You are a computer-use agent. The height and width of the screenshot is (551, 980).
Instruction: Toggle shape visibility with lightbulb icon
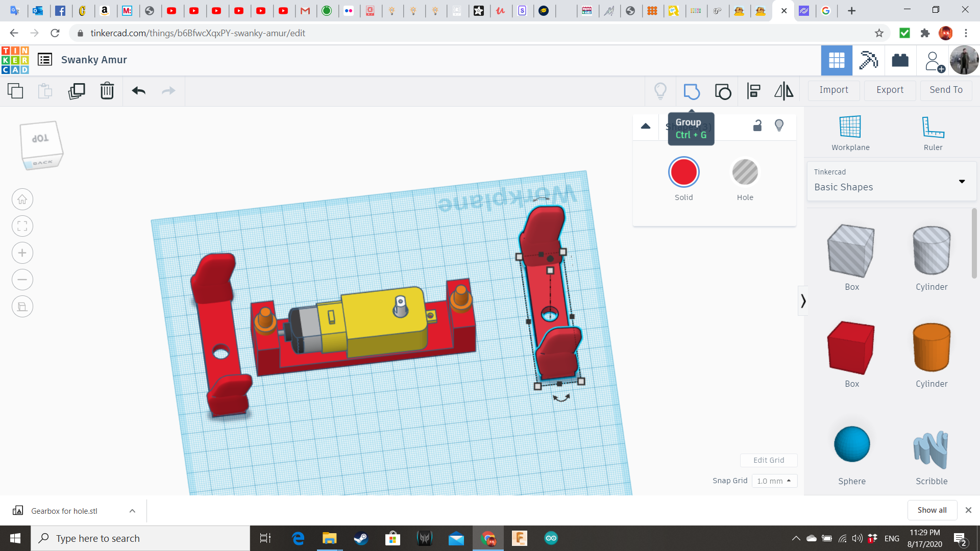click(778, 125)
